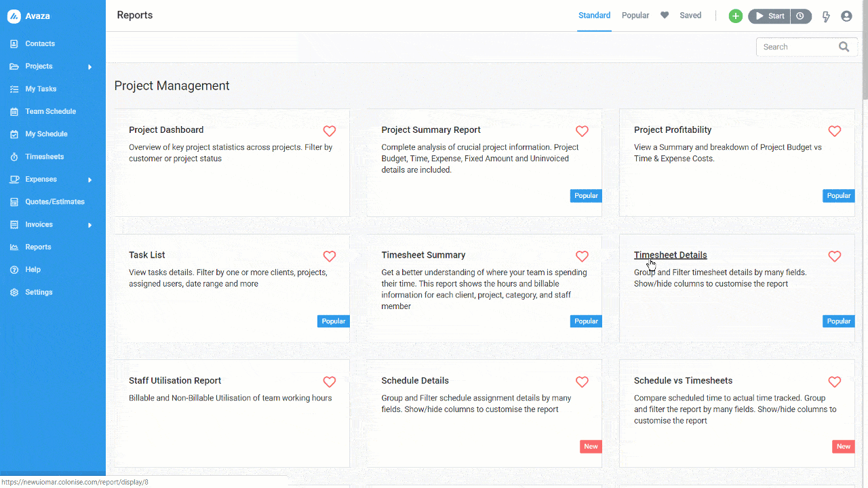Click the search magnifier icon

click(844, 47)
